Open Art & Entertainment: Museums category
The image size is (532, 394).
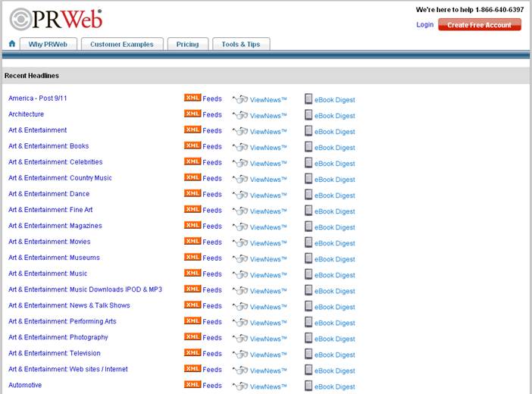tap(54, 258)
